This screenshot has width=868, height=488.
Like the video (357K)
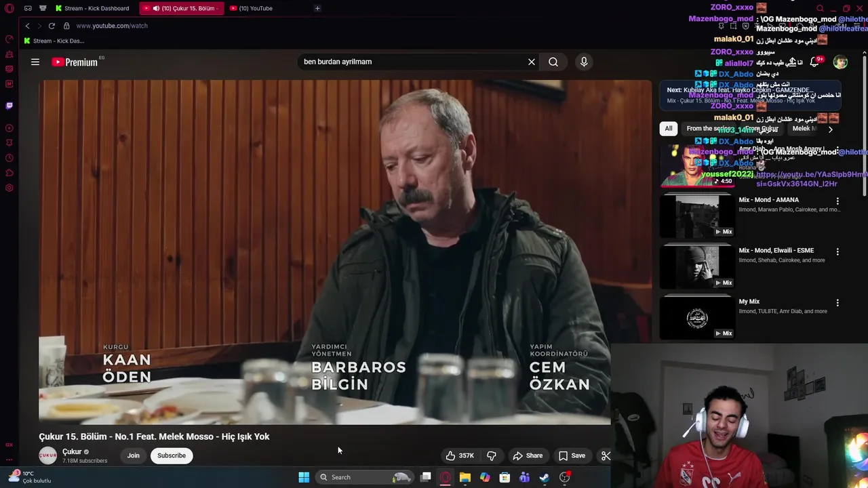[460, 455]
